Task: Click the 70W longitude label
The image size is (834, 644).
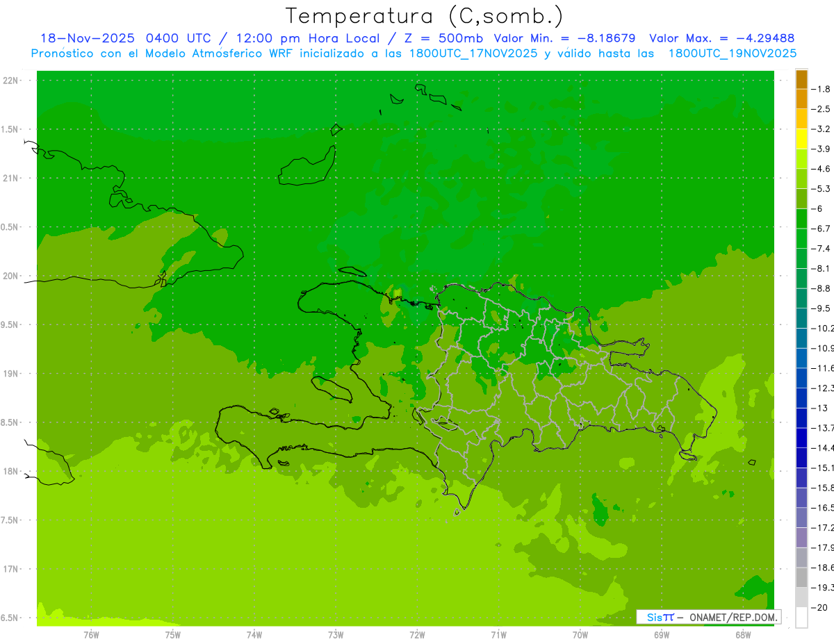Action: (x=580, y=635)
